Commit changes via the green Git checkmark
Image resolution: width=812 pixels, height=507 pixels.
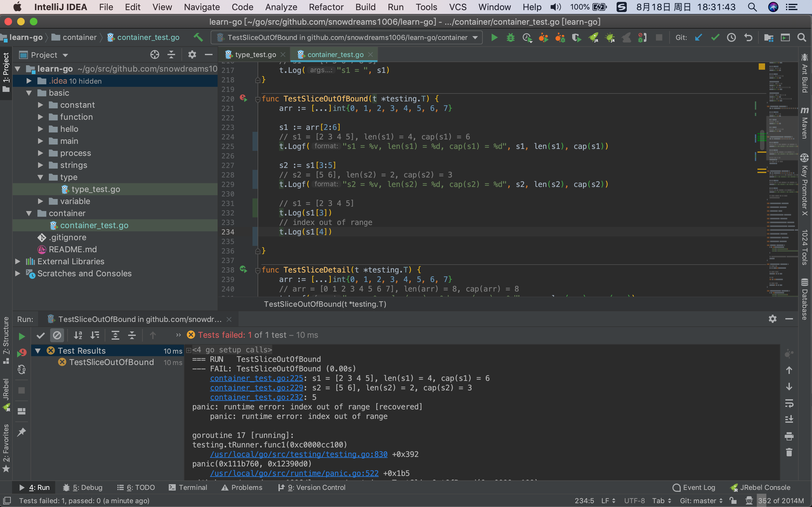pos(715,37)
